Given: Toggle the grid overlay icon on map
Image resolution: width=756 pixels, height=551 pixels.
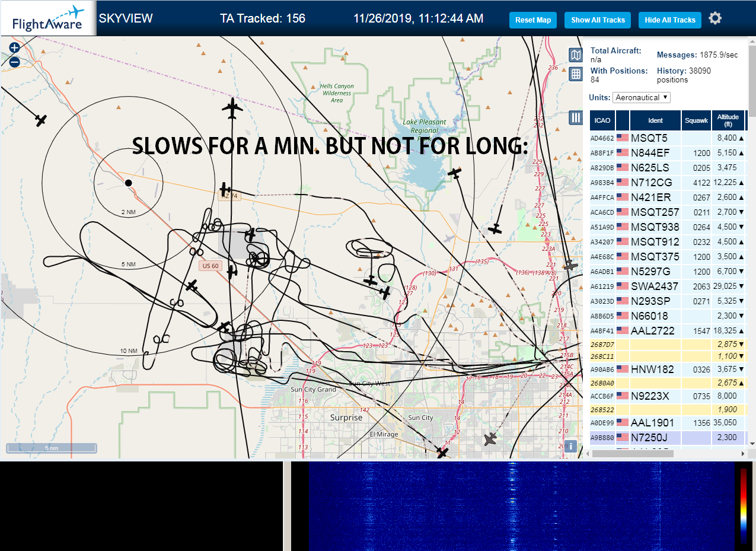Looking at the screenshot, I should (575, 74).
